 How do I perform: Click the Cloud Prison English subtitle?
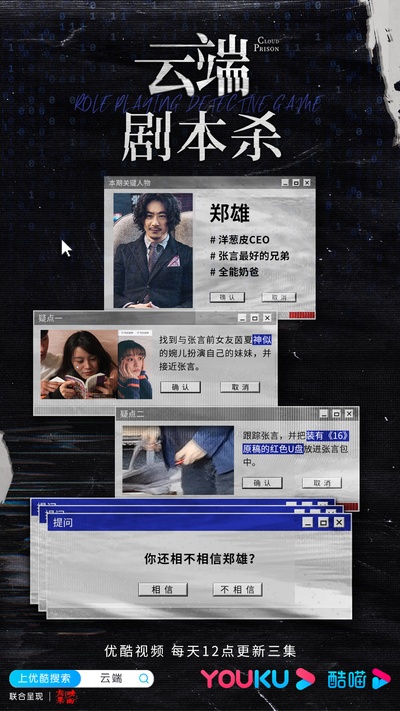[267, 44]
